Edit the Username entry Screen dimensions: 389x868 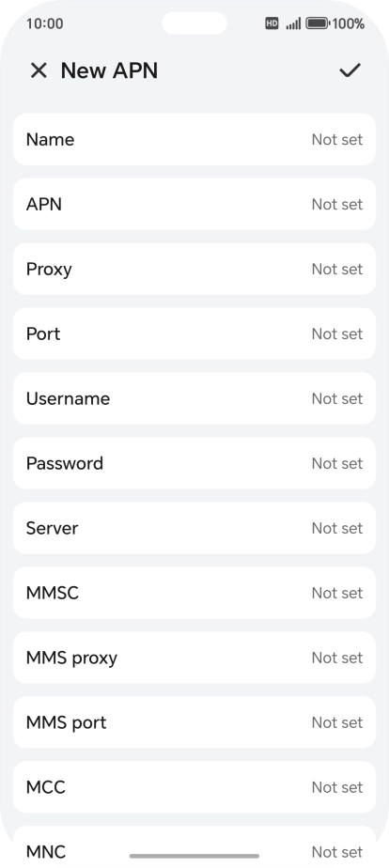coord(194,398)
